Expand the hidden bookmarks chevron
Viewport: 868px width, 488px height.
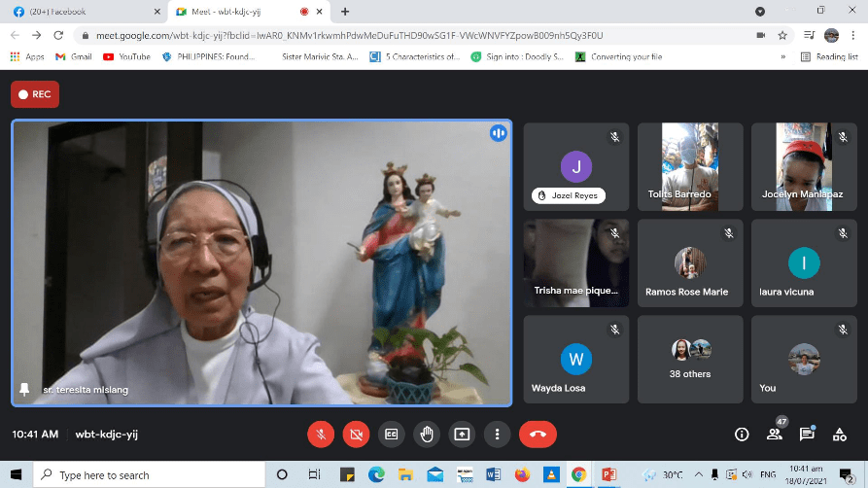point(782,56)
